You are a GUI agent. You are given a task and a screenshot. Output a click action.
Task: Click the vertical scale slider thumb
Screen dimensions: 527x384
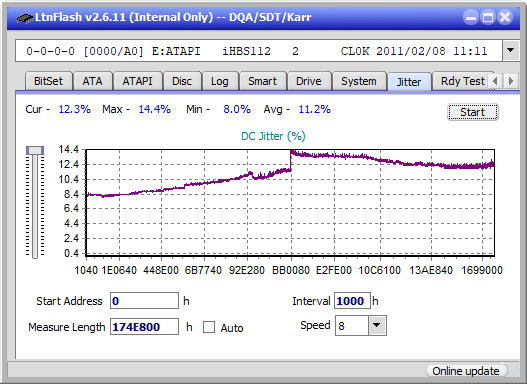point(35,150)
